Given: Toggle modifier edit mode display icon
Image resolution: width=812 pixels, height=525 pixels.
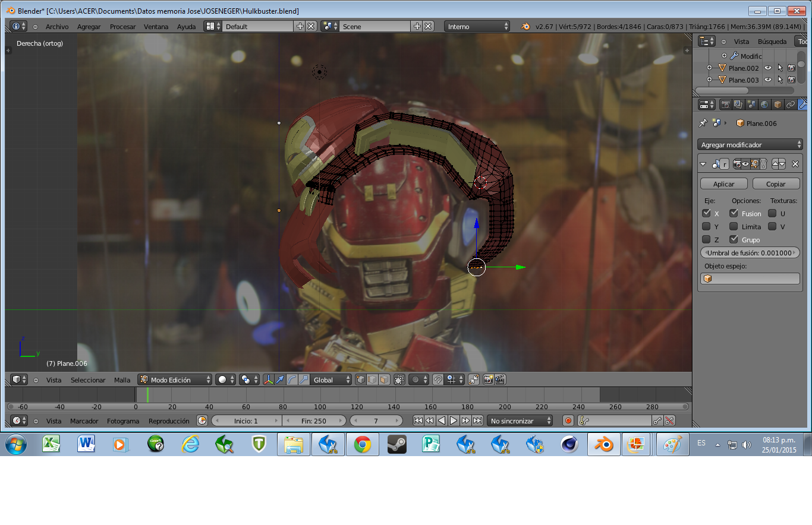Looking at the screenshot, I should tap(754, 164).
